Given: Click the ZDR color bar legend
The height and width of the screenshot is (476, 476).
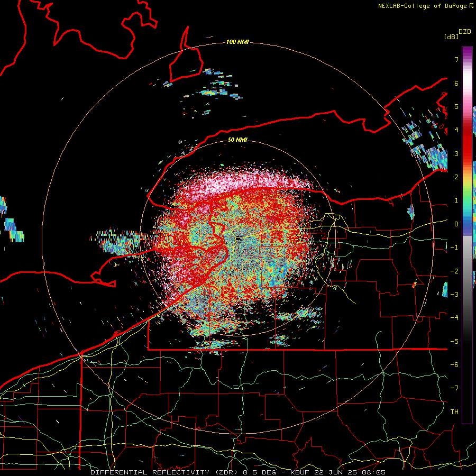Looking at the screenshot, I should 467,235.
